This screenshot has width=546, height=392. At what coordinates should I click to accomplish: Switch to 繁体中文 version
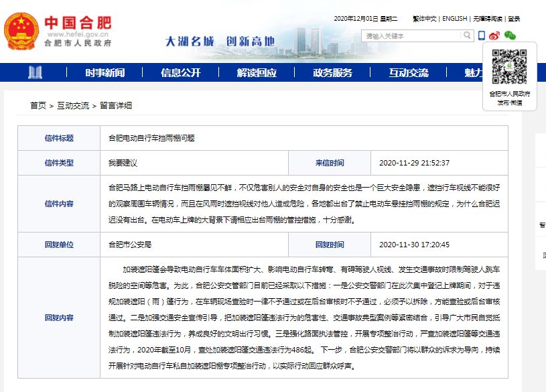click(x=425, y=19)
